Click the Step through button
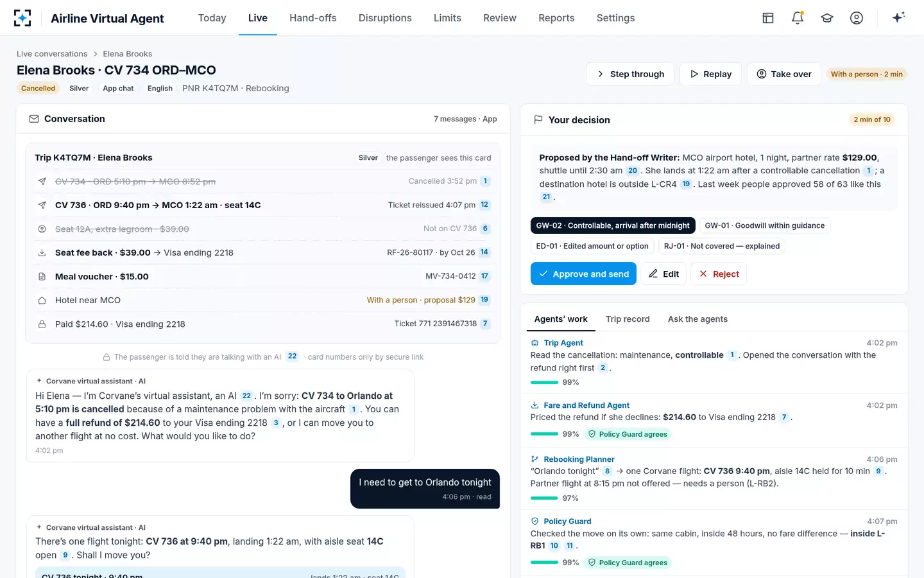Screen dimensions: 924x578 pyautogui.click(x=630, y=74)
